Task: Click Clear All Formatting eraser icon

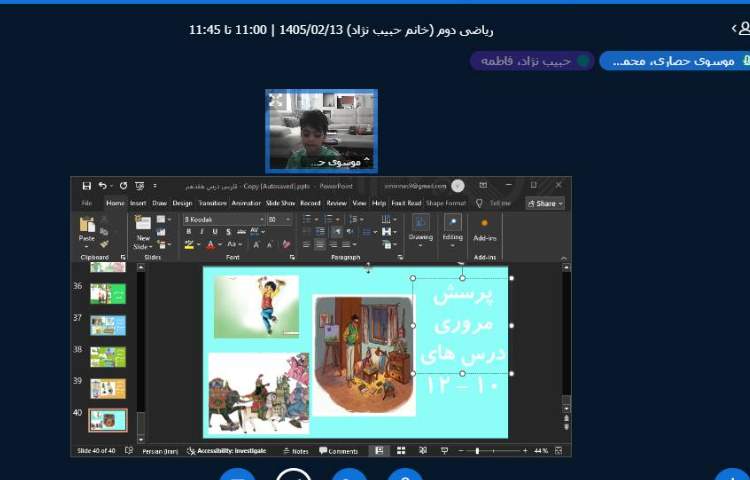Action: tap(286, 244)
